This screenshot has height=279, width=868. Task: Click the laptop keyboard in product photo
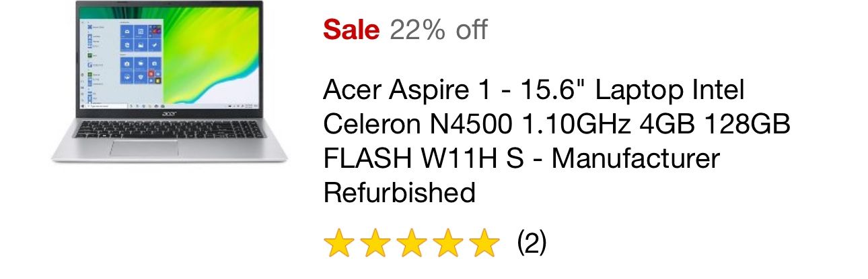168,129
